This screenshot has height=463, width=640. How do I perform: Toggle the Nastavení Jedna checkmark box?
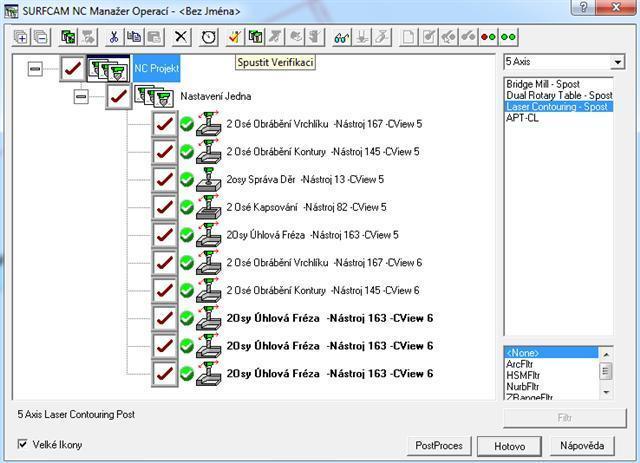tap(118, 97)
